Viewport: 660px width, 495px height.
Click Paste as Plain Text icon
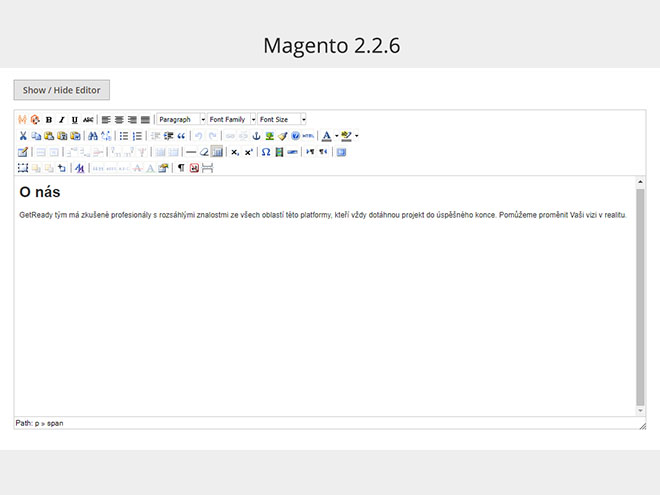pyautogui.click(x=62, y=136)
